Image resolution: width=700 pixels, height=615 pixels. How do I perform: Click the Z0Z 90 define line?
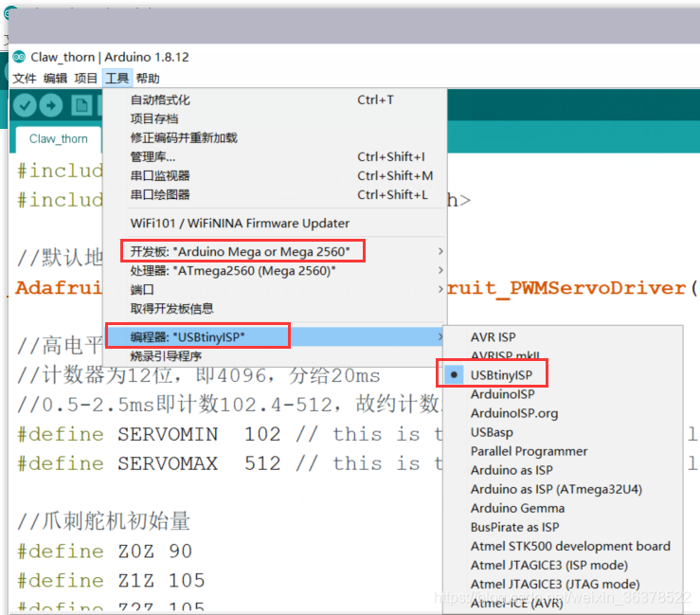tap(104, 552)
